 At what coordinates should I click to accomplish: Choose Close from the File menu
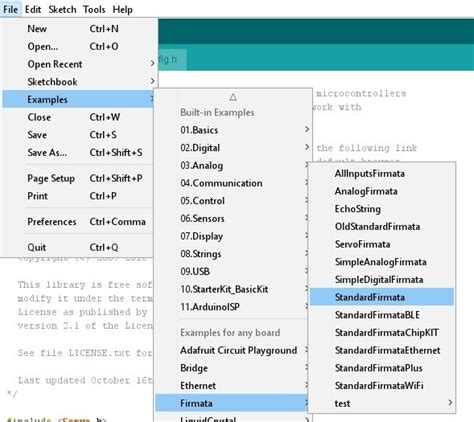pos(78,117)
